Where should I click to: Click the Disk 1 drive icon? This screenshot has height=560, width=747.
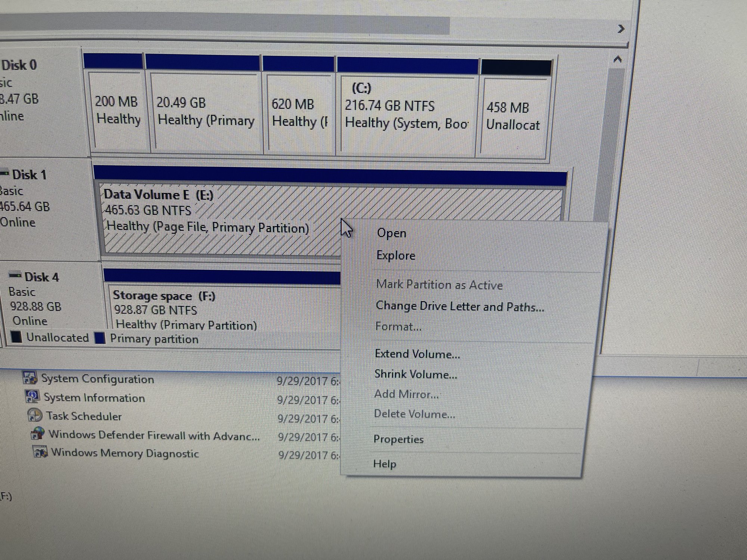click(5, 173)
